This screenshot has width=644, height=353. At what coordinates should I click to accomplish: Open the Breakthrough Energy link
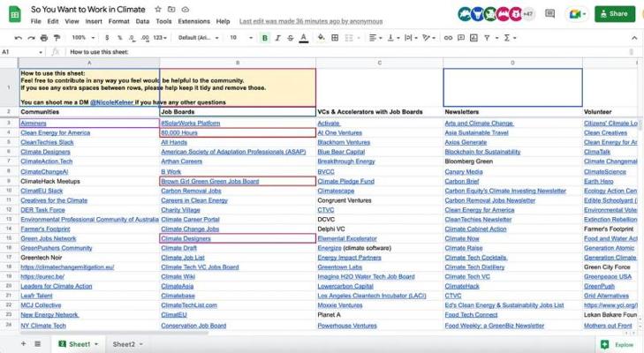coord(346,161)
